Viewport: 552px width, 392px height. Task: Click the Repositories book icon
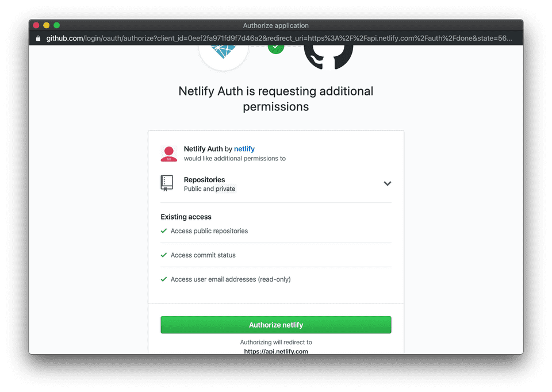[167, 183]
